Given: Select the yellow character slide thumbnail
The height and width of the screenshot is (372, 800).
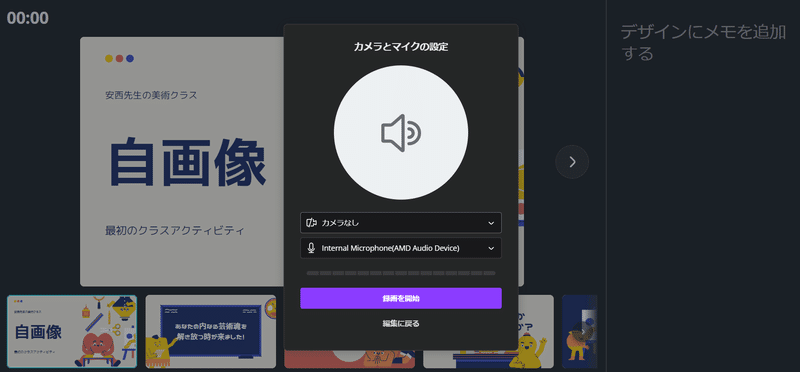Looking at the screenshot, I should click(488, 332).
